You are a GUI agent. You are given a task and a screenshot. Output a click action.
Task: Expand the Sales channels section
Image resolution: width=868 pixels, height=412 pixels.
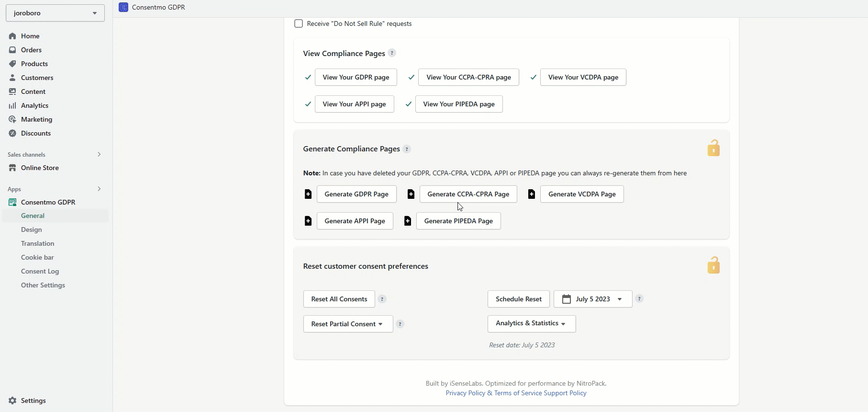click(x=99, y=154)
